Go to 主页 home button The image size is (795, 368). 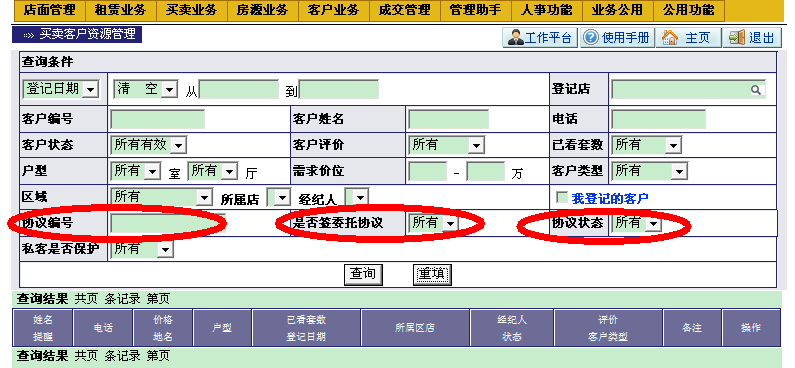pyautogui.click(x=688, y=38)
